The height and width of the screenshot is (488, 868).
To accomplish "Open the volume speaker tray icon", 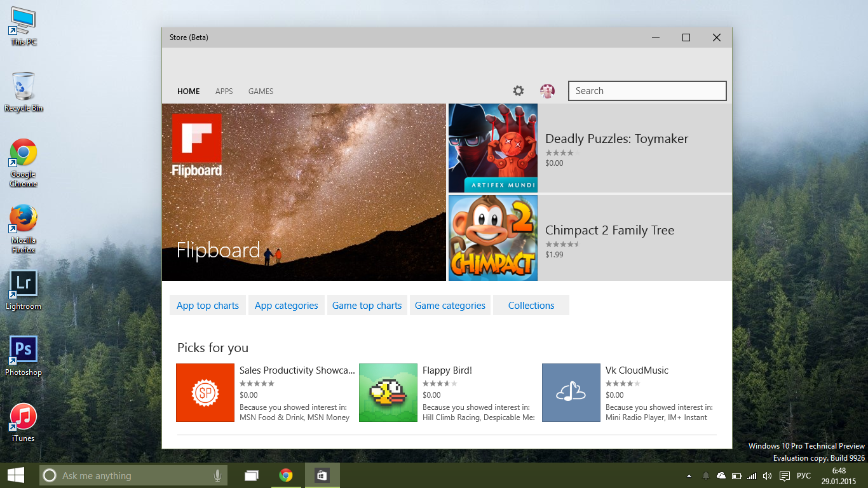I will click(x=767, y=475).
